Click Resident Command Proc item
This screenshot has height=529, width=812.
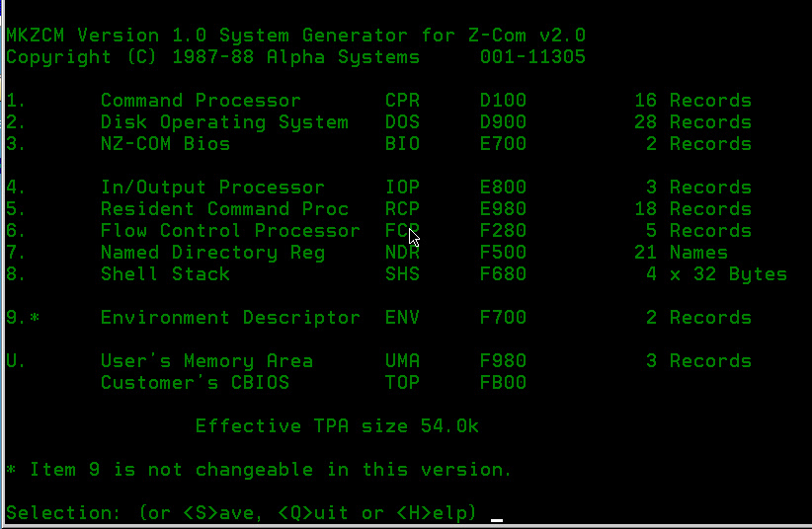[224, 209]
